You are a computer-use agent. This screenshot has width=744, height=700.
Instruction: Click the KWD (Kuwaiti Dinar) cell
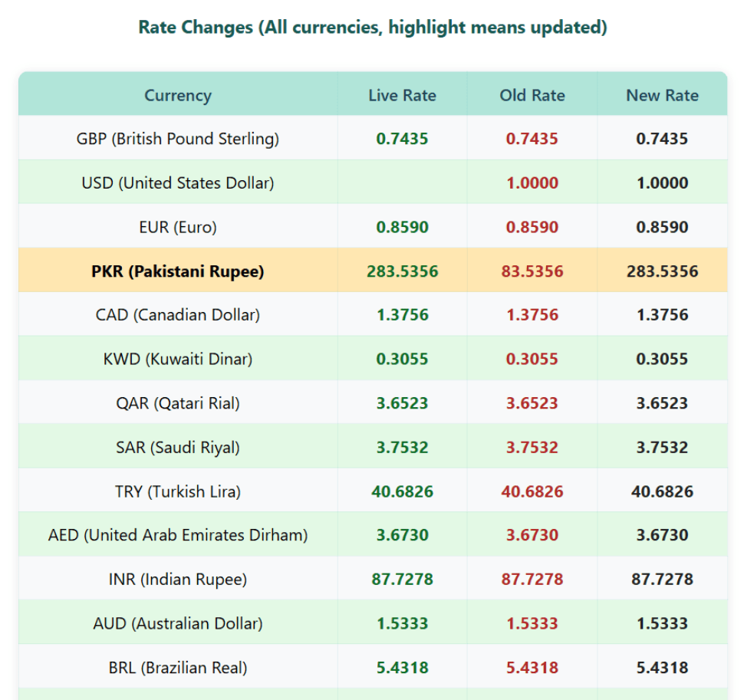(177, 359)
